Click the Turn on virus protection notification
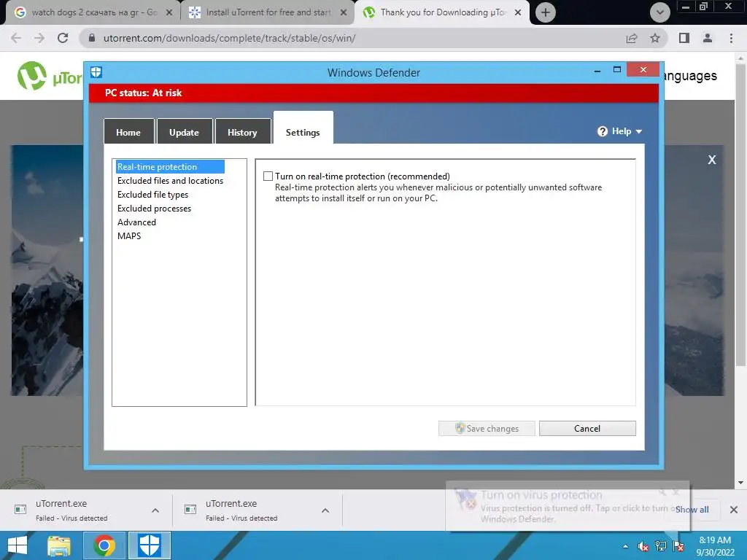Screen dimensions: 747x560 (567, 506)
